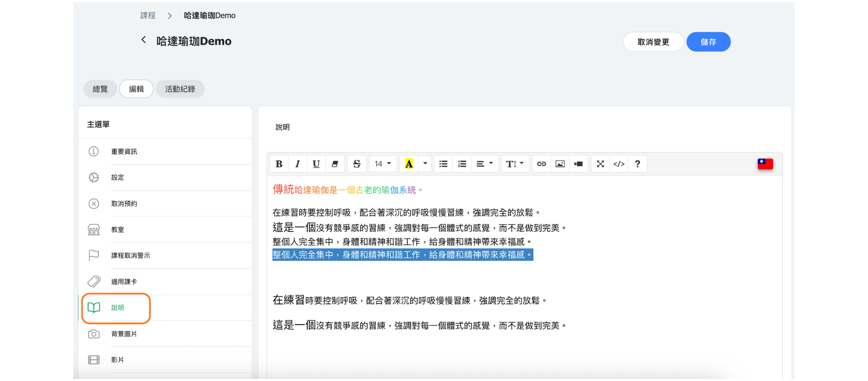The width and height of the screenshot is (868, 381).
Task: Open the 活動紀錄 tab
Action: click(180, 89)
